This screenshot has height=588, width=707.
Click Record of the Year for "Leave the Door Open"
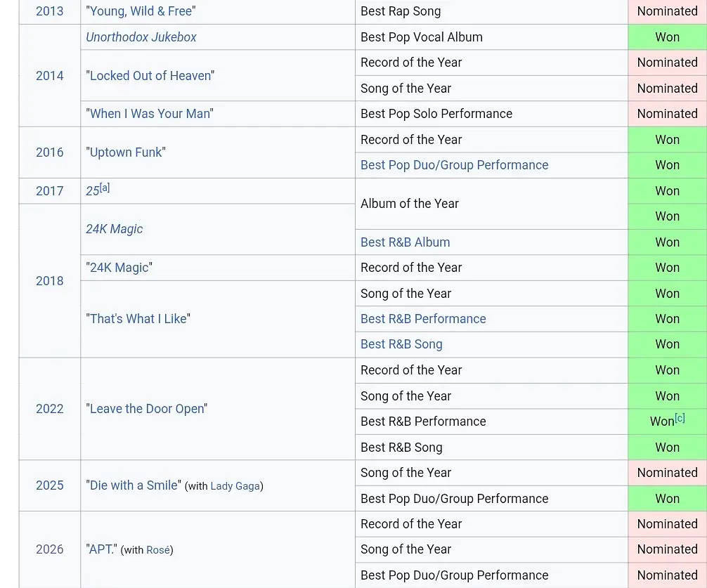(x=491, y=370)
